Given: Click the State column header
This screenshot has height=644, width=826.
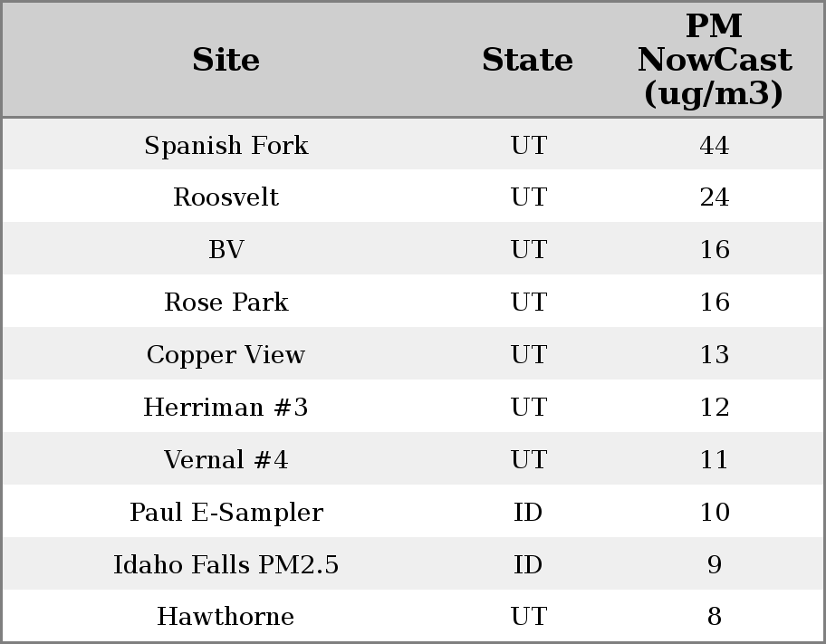Looking at the screenshot, I should pos(528,60).
